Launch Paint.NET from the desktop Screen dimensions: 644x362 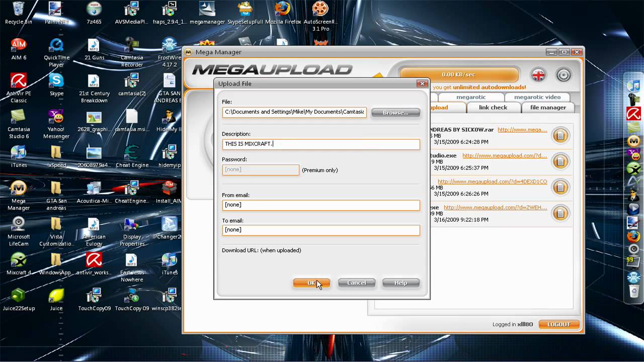click(56, 13)
